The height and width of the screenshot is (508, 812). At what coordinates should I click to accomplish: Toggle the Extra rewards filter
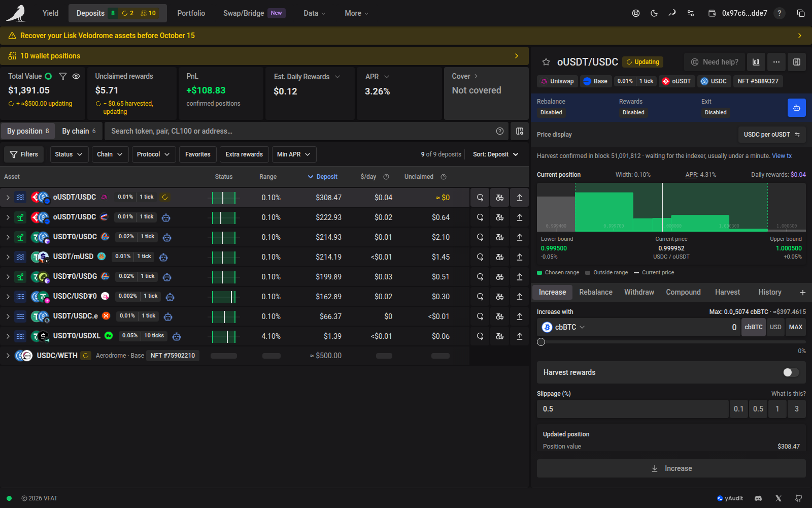[x=244, y=154]
